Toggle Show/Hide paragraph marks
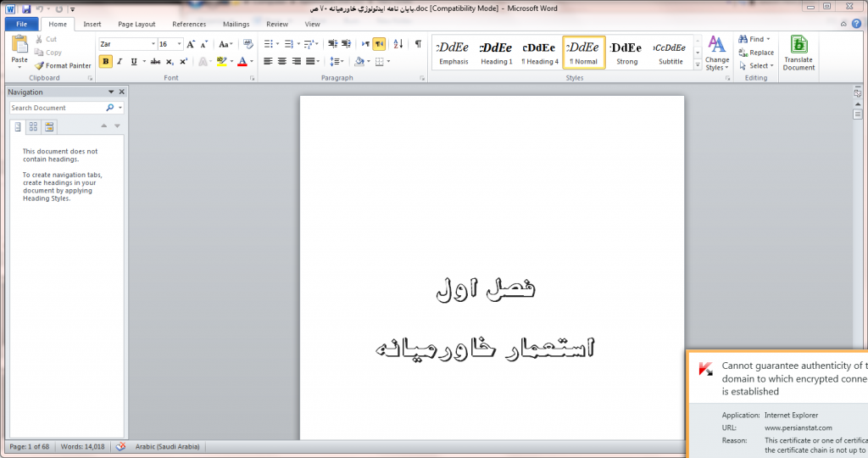Image resolution: width=868 pixels, height=458 pixels. [x=418, y=44]
